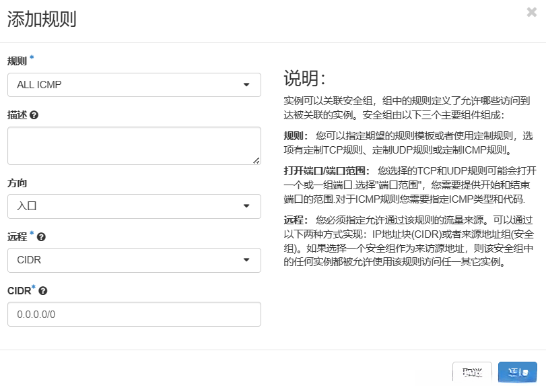Click the help icon beside 描述
546x392 pixels.
click(x=34, y=115)
